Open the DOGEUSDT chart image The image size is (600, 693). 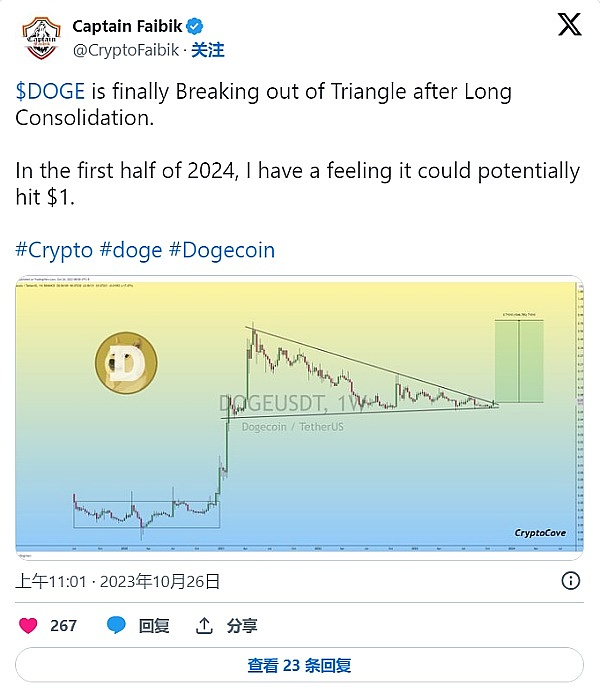point(300,415)
